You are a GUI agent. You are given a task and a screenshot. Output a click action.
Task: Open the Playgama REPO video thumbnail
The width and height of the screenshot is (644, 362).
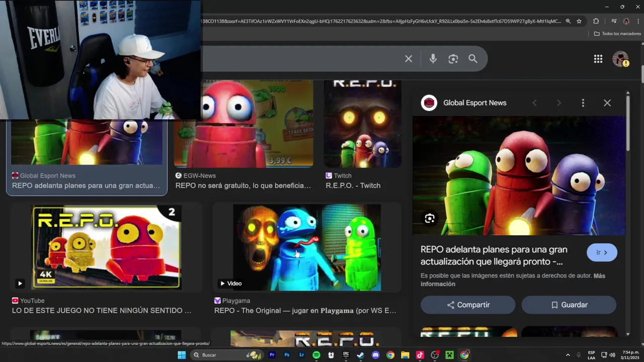pos(306,247)
